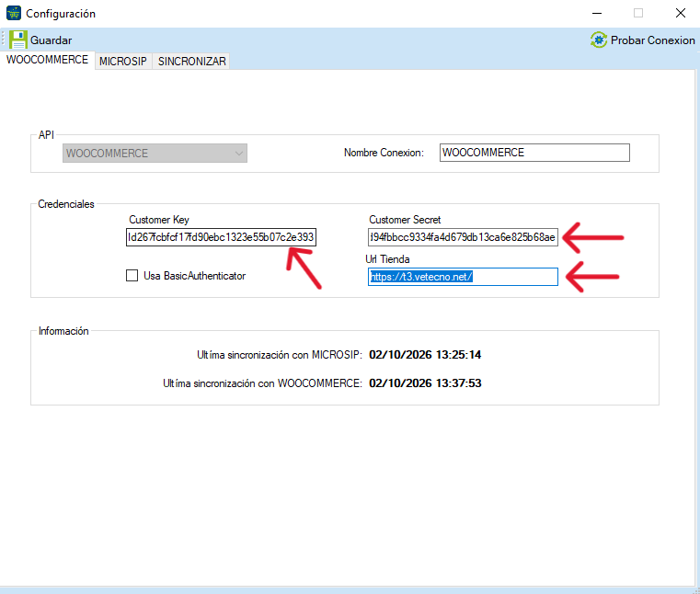Click the Nombre Conexion label
The image size is (700, 594).
(x=384, y=153)
